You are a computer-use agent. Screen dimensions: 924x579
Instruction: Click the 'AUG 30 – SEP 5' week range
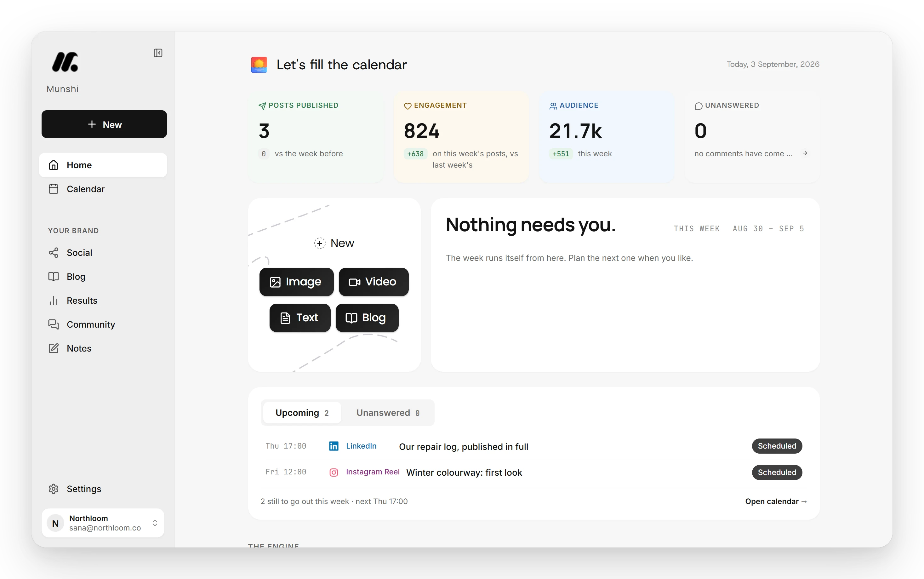click(x=769, y=229)
